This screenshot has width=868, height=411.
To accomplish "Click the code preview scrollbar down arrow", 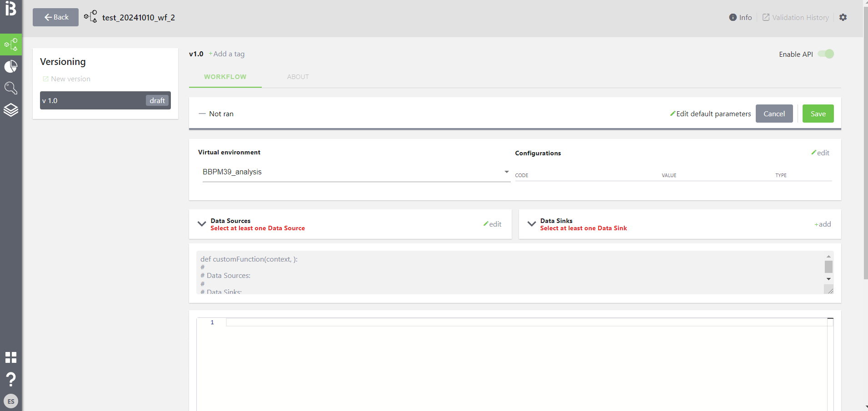I will coord(828,279).
